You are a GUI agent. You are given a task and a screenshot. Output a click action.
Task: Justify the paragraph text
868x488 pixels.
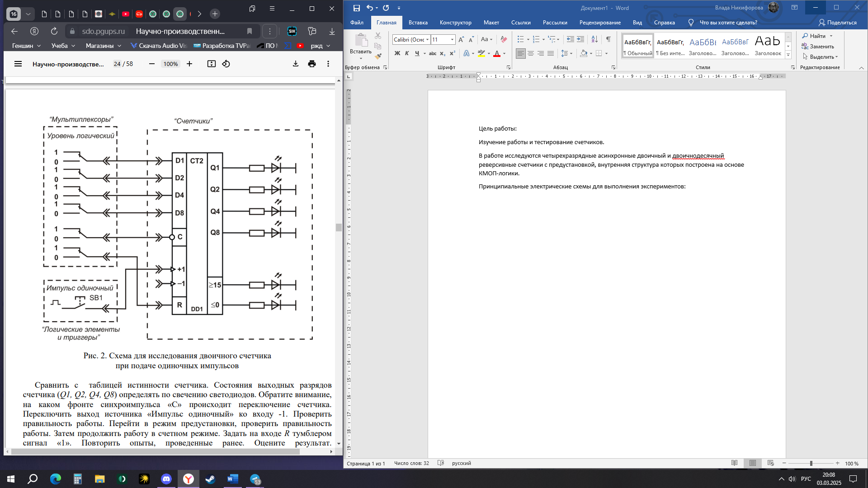pos(551,54)
